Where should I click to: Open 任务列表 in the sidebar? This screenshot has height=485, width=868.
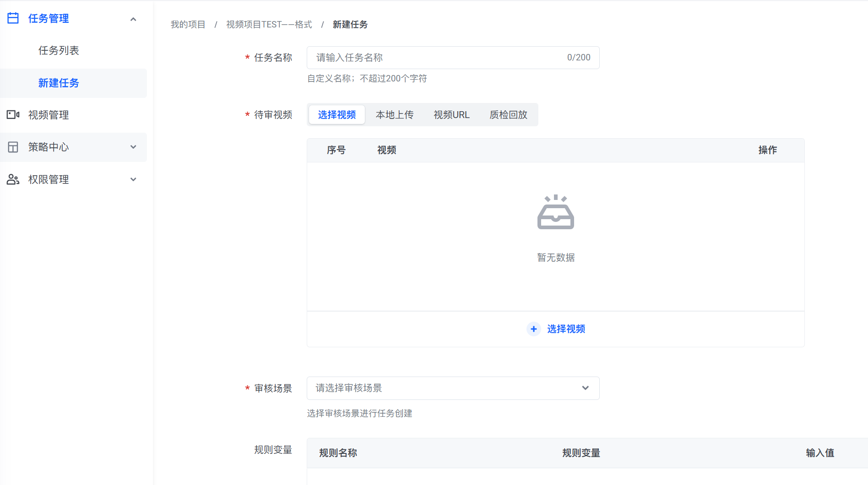59,50
